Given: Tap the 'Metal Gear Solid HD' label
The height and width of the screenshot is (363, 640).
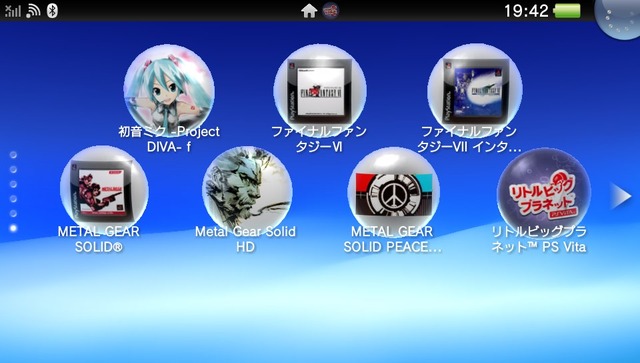Looking at the screenshot, I should 245,239.
